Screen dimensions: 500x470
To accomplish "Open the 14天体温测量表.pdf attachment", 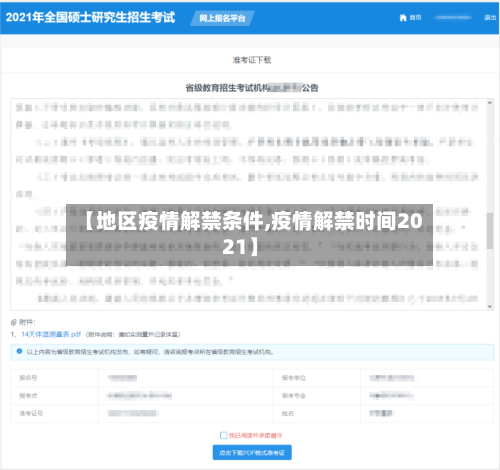I will [x=51, y=334].
